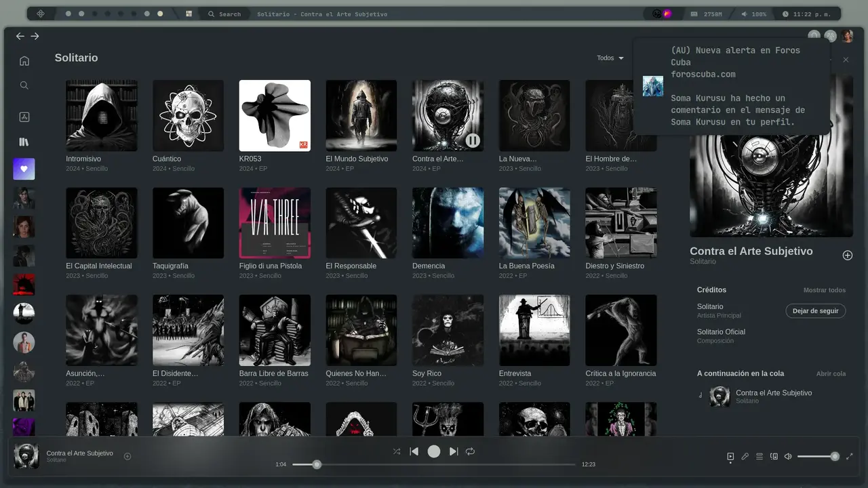Open Demencia single cover
Image resolution: width=868 pixels, height=488 pixels.
448,223
